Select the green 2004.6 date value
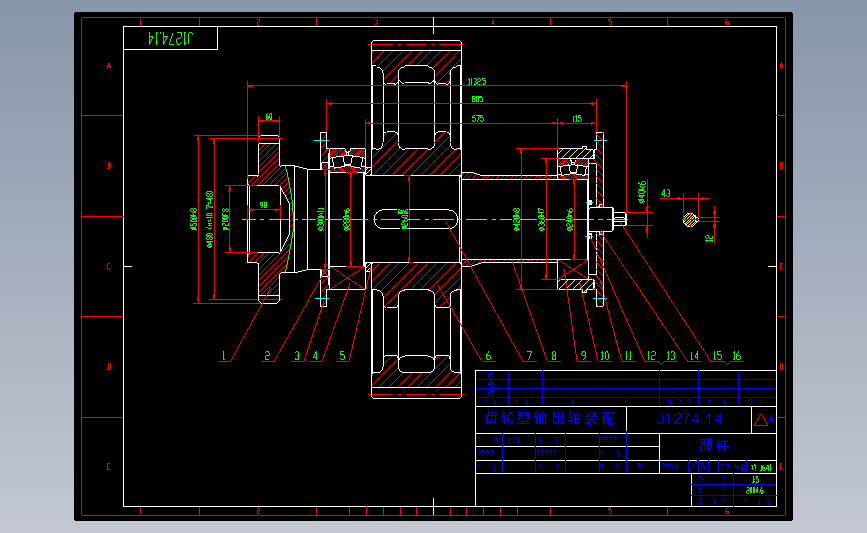The height and width of the screenshot is (533, 867). [x=755, y=490]
